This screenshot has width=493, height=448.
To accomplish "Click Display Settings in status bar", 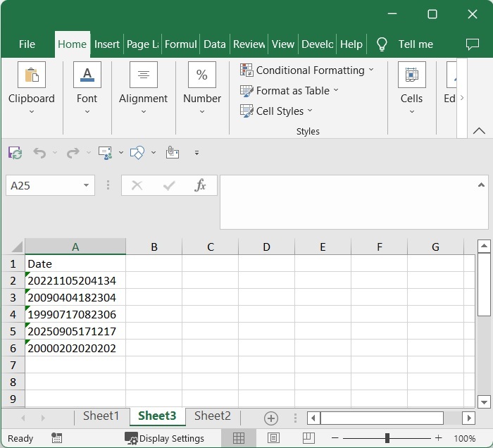I will [x=165, y=438].
